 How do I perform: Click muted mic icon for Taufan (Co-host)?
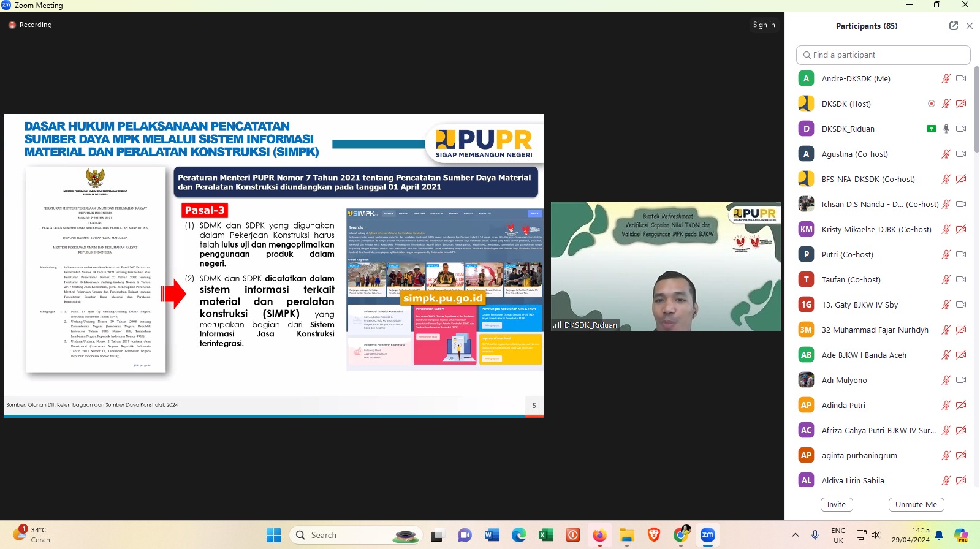tap(946, 279)
